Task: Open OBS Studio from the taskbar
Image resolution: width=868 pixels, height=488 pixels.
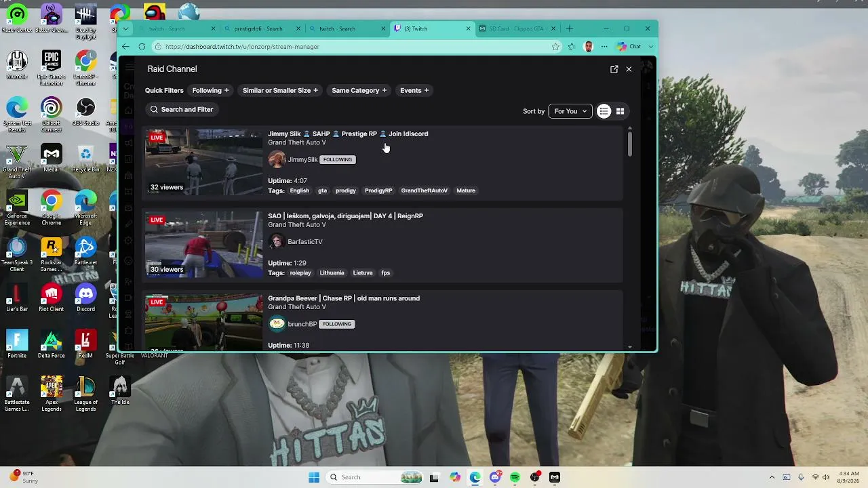Action: click(x=535, y=477)
